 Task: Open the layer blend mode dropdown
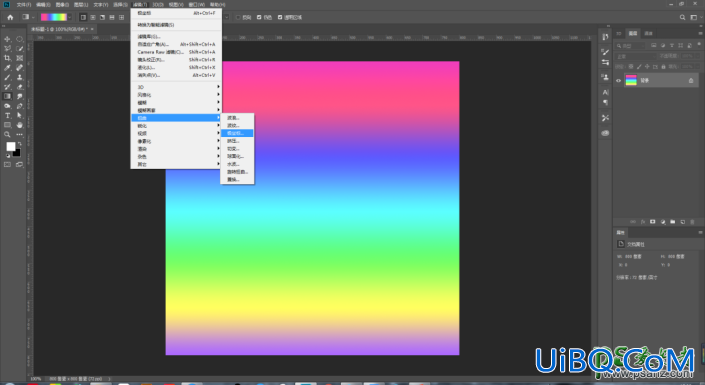tap(636, 56)
